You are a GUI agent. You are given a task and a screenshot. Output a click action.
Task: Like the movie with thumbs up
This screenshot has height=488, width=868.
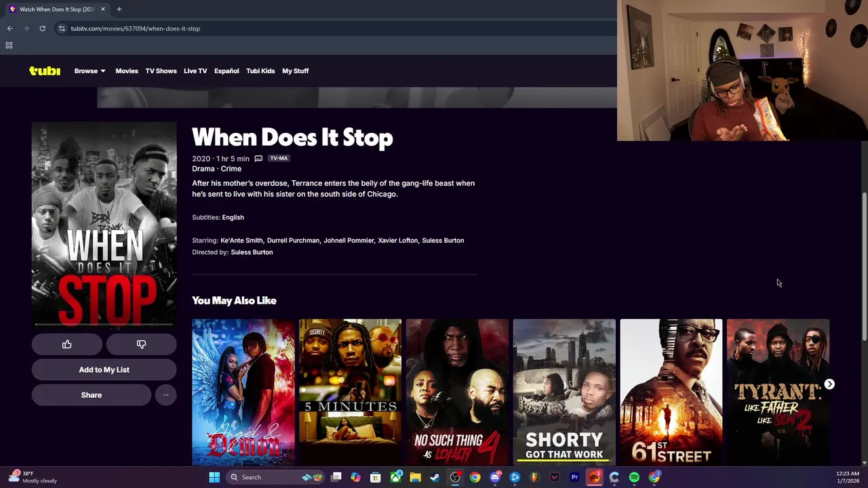point(66,344)
